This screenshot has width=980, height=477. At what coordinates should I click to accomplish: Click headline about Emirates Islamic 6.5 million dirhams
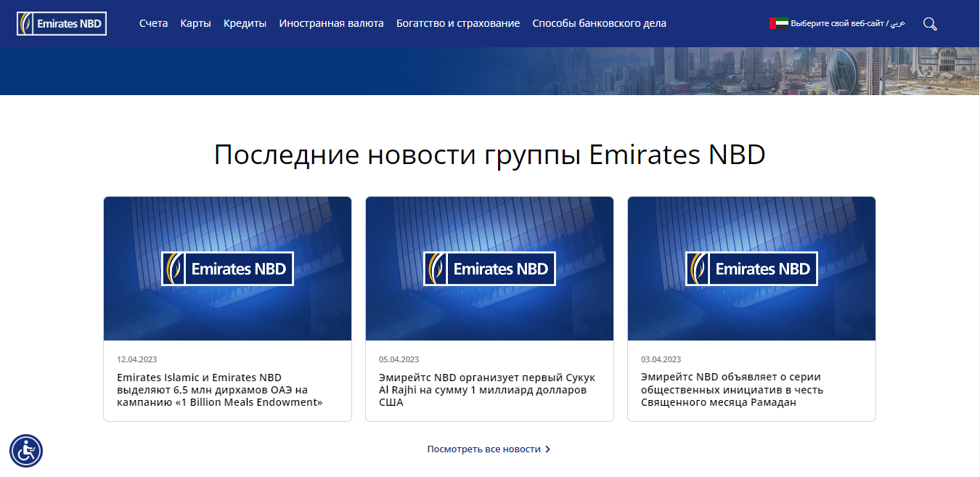click(219, 390)
